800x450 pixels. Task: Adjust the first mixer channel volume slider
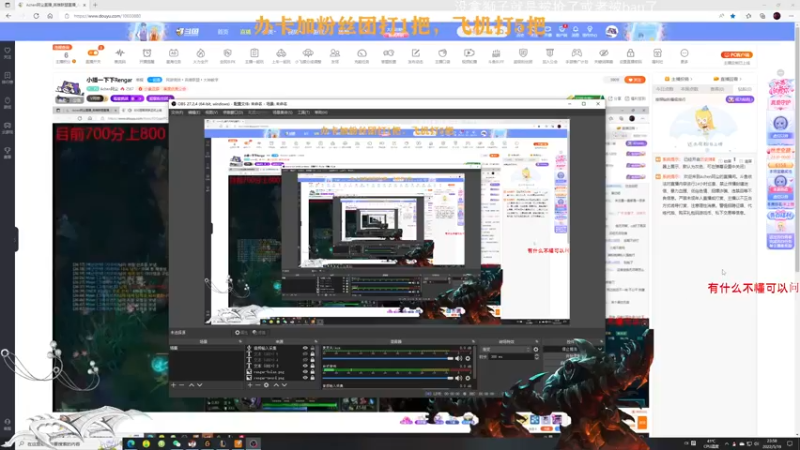[387, 359]
